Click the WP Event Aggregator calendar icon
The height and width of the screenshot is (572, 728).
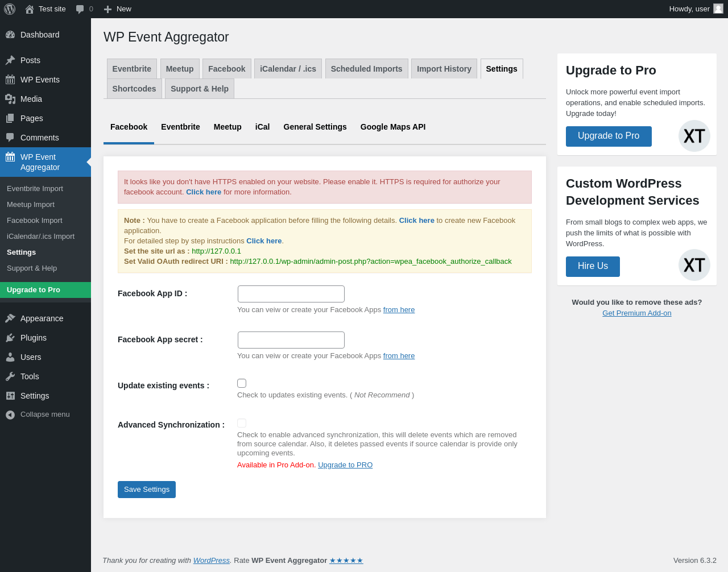tap(10, 157)
